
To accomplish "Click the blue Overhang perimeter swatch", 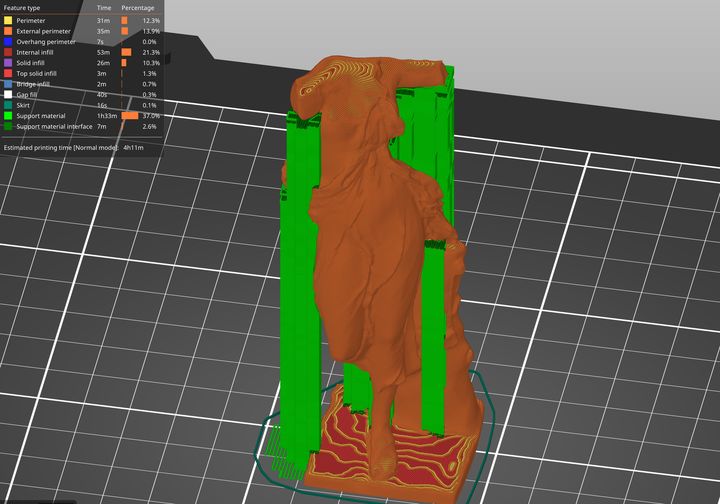I will (x=8, y=42).
